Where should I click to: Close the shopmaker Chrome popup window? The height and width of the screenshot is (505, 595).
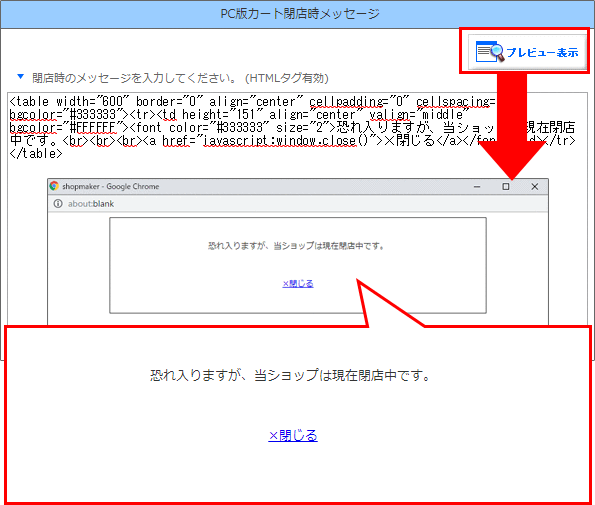click(535, 186)
